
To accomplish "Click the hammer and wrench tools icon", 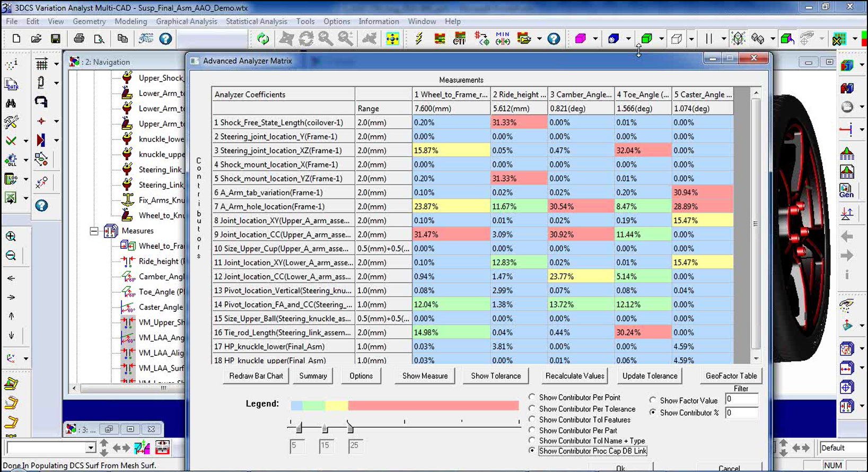I will tap(11, 122).
